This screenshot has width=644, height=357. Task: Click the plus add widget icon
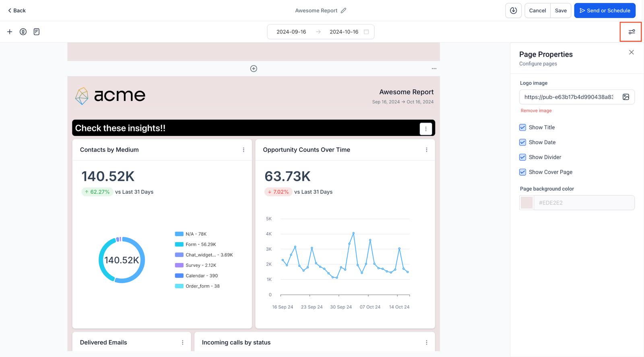pos(10,32)
